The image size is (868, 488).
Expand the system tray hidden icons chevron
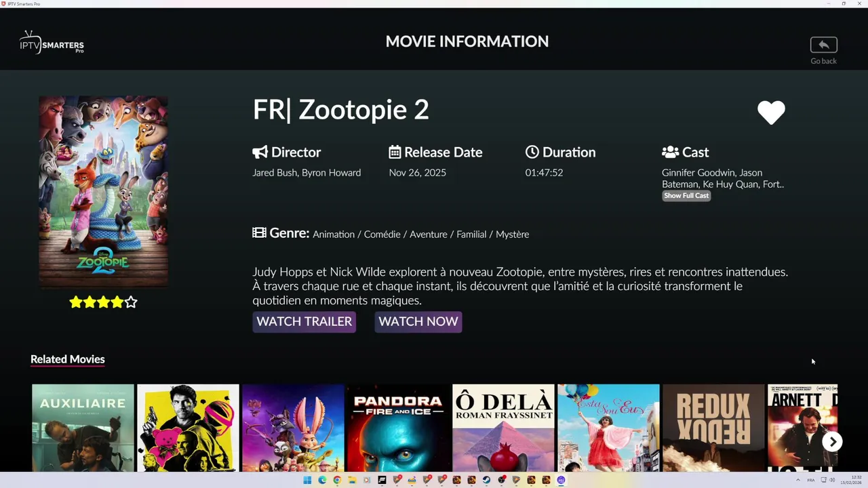click(x=797, y=480)
